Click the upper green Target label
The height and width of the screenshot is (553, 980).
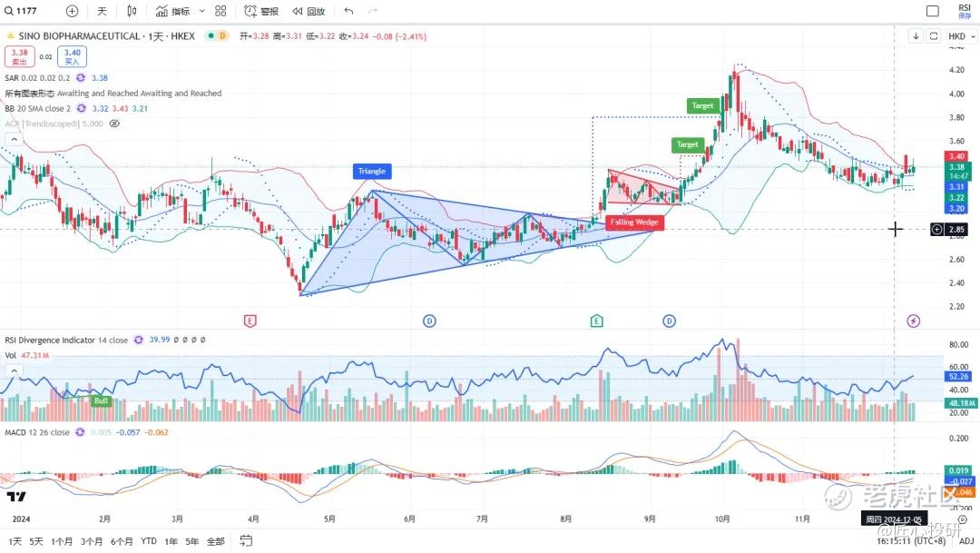coord(702,105)
